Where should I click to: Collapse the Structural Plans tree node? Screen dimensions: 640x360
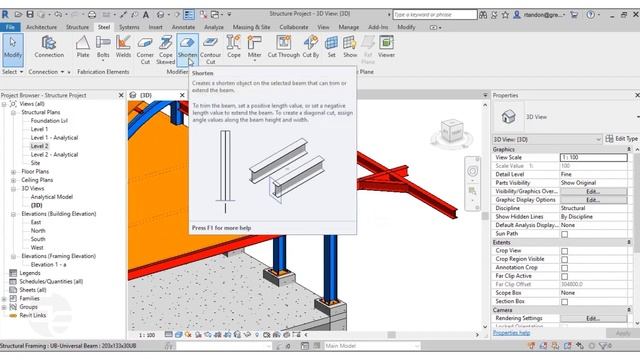click(13, 112)
